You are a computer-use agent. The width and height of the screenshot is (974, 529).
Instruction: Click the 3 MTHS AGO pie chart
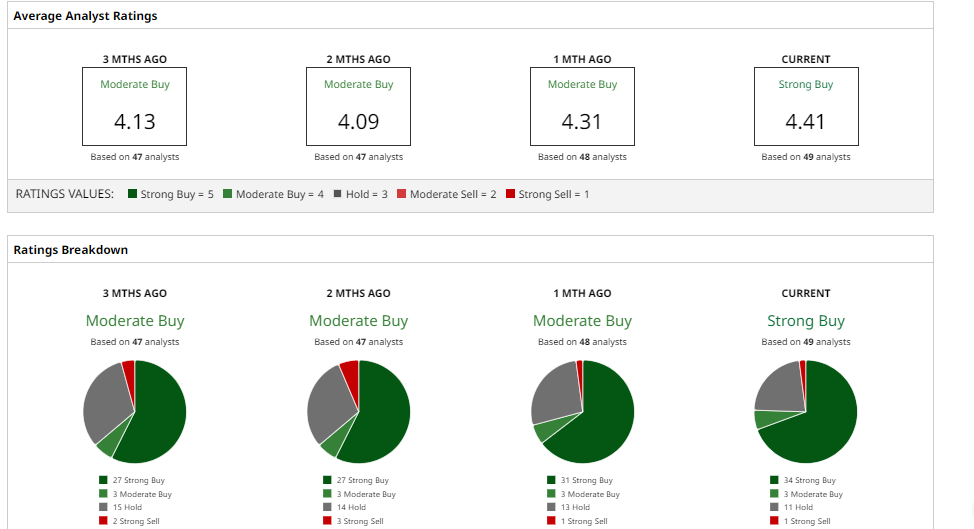coord(135,411)
